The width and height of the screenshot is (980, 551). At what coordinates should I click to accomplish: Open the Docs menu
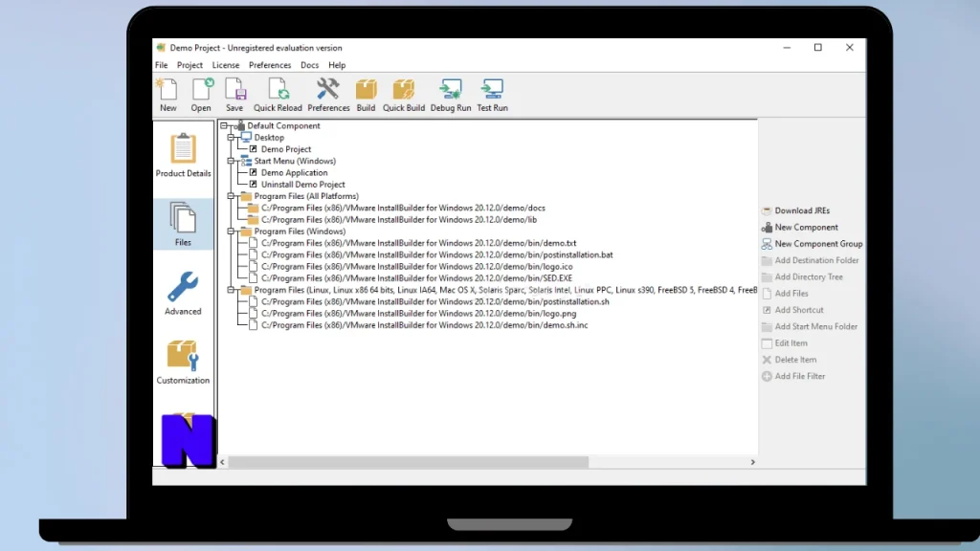coord(309,65)
